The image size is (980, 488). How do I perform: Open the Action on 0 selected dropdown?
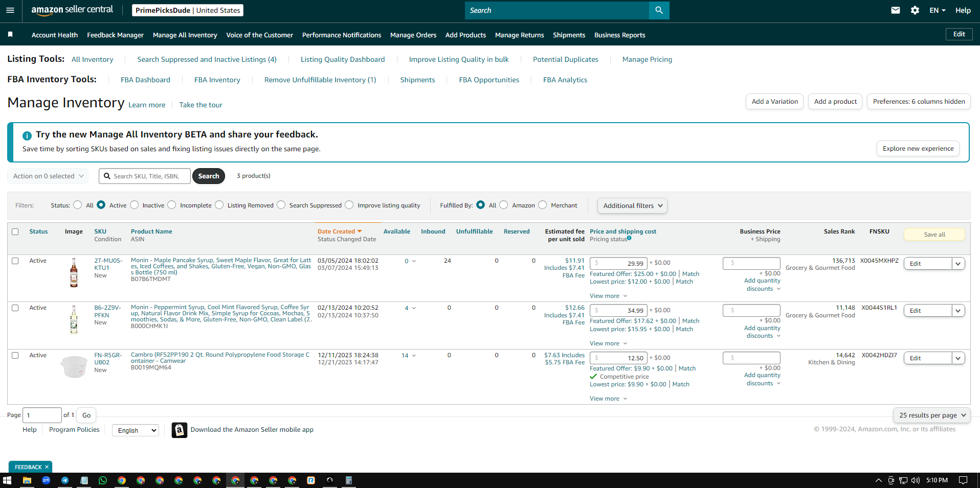click(48, 176)
